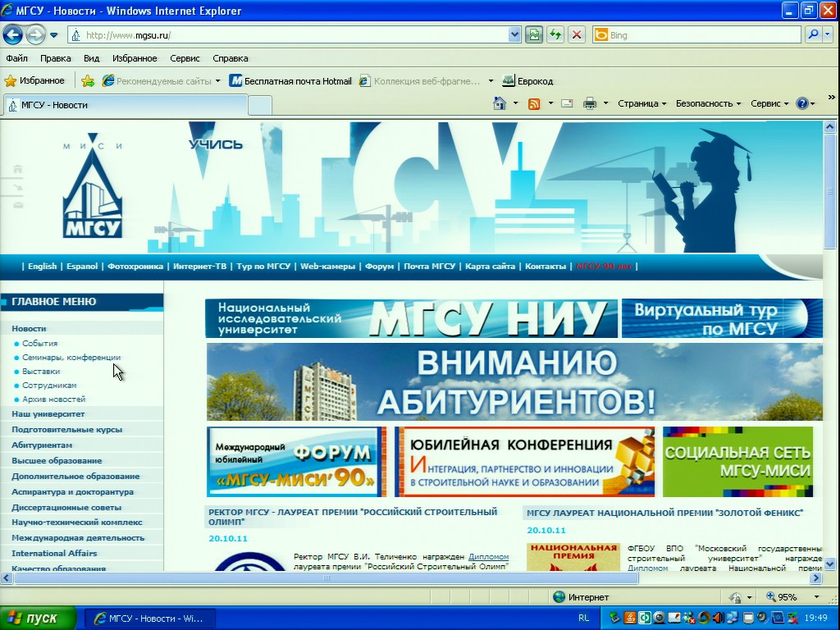Open the Интернет-ТВ link
Viewport: 840px width, 630px height.
(200, 267)
